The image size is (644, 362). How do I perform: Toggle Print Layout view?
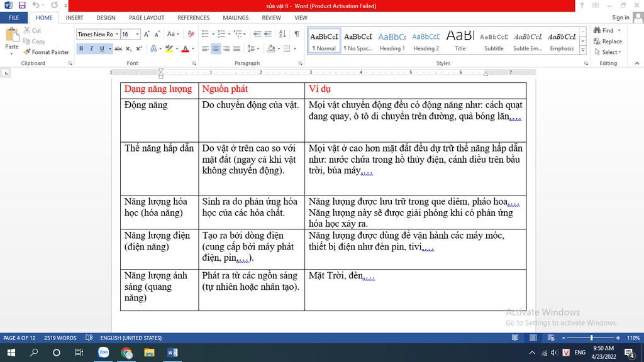533,337
